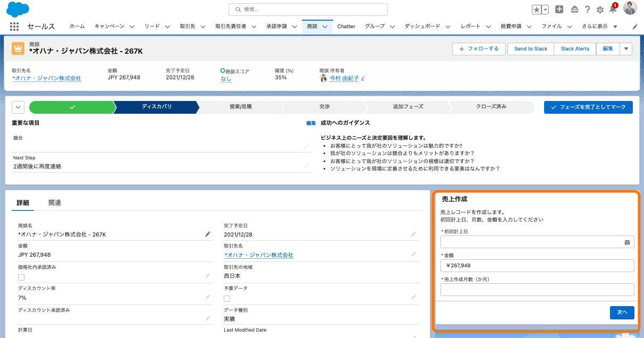Expand the record actions dropdown beside 編集
Screen dimensions: 644x338
point(626,48)
